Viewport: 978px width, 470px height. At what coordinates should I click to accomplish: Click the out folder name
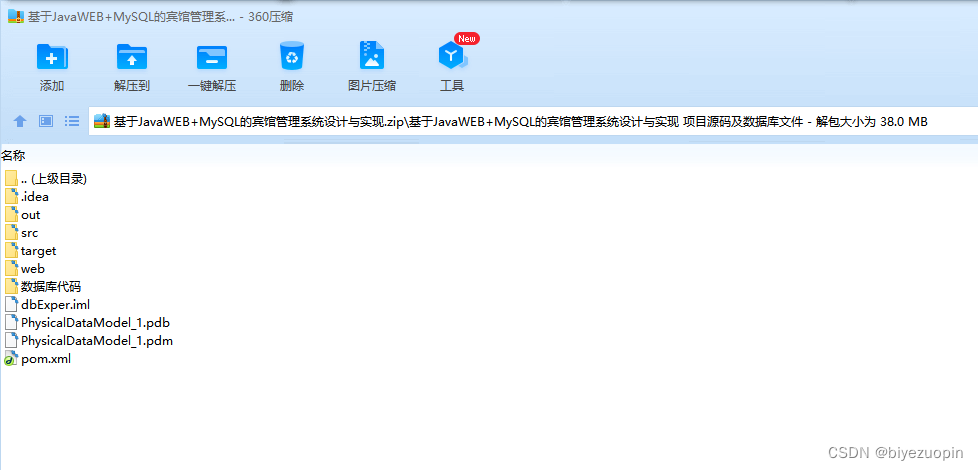[x=31, y=215]
